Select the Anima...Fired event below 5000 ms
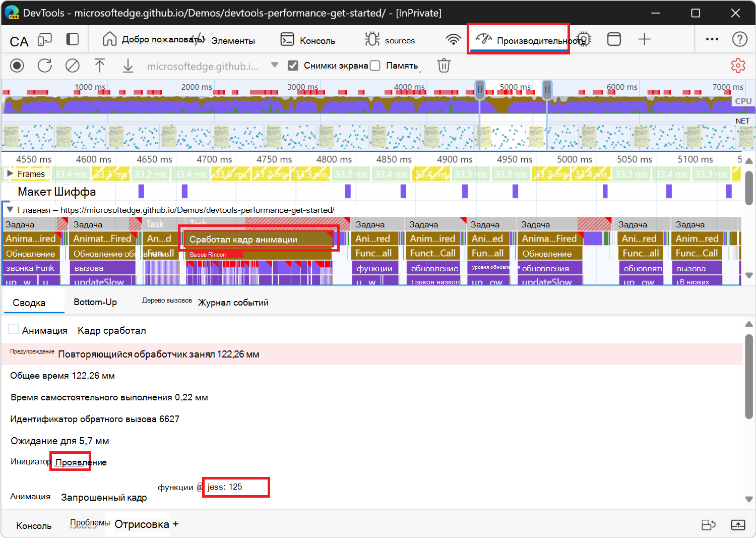Image resolution: width=756 pixels, height=538 pixels. pos(550,238)
